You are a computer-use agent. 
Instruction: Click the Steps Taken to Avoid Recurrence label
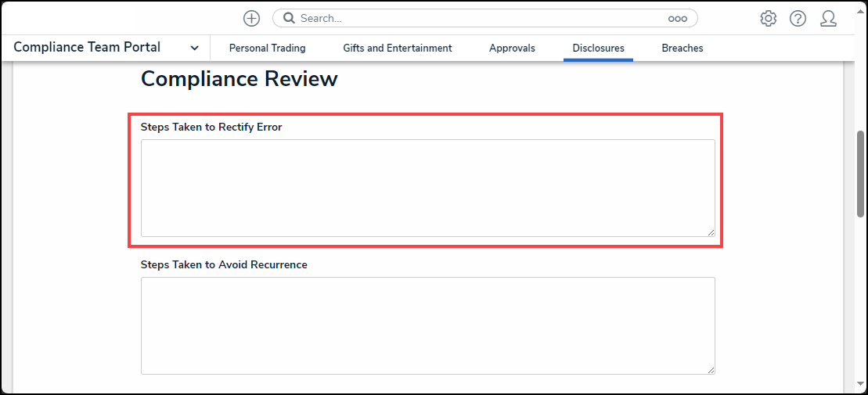tap(224, 264)
